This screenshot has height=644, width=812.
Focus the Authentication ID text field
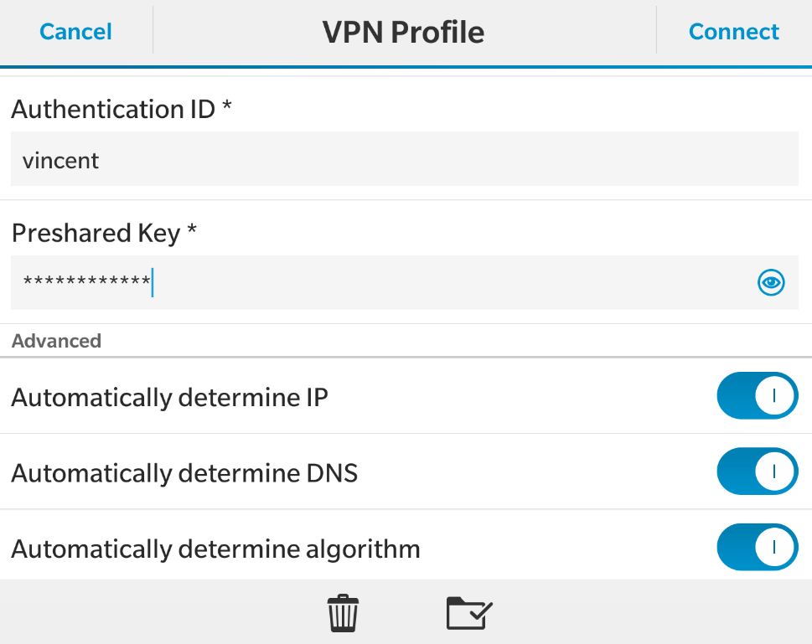tap(404, 159)
